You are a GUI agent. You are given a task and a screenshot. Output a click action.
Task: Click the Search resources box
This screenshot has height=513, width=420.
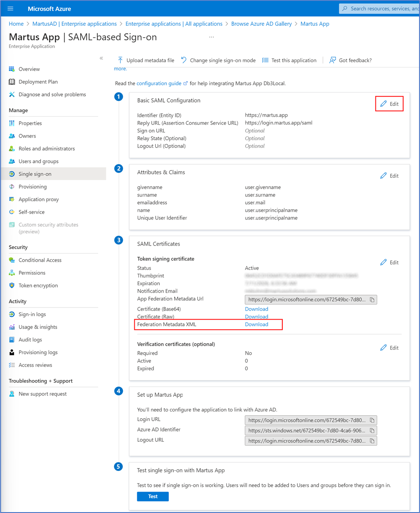379,9
